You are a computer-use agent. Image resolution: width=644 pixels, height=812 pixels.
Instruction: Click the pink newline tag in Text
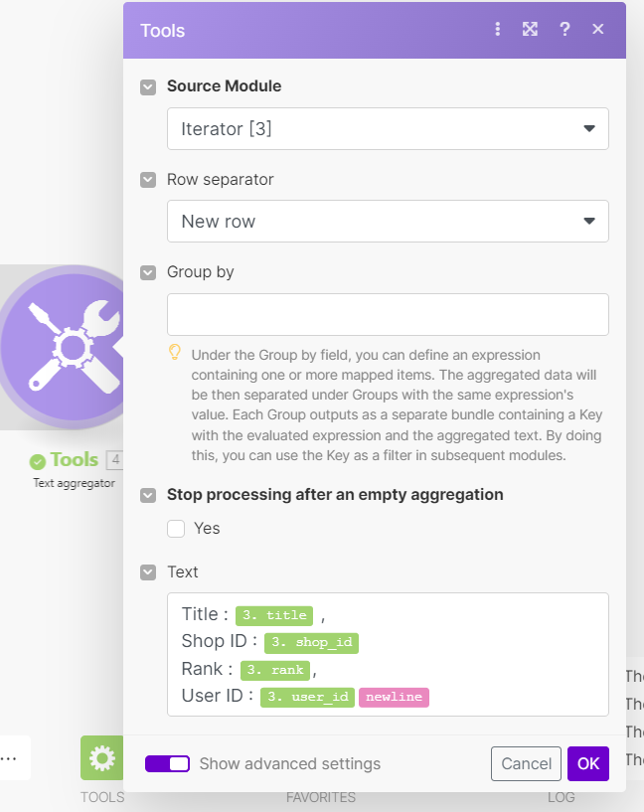coord(394,697)
